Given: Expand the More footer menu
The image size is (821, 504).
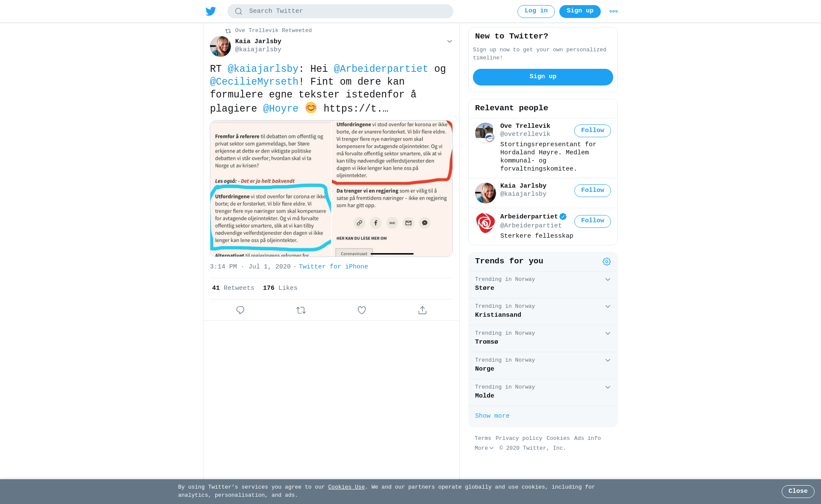Looking at the screenshot, I should [484, 448].
